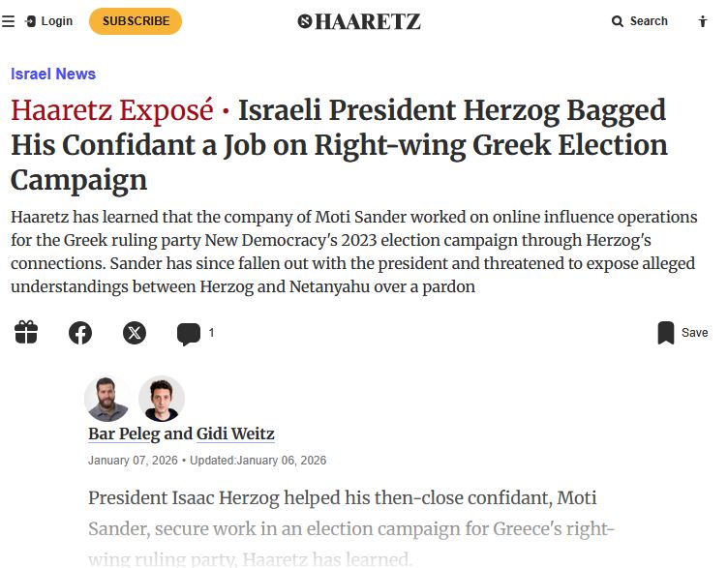The image size is (728, 568).
Task: Click the Search text label
Action: click(x=649, y=21)
